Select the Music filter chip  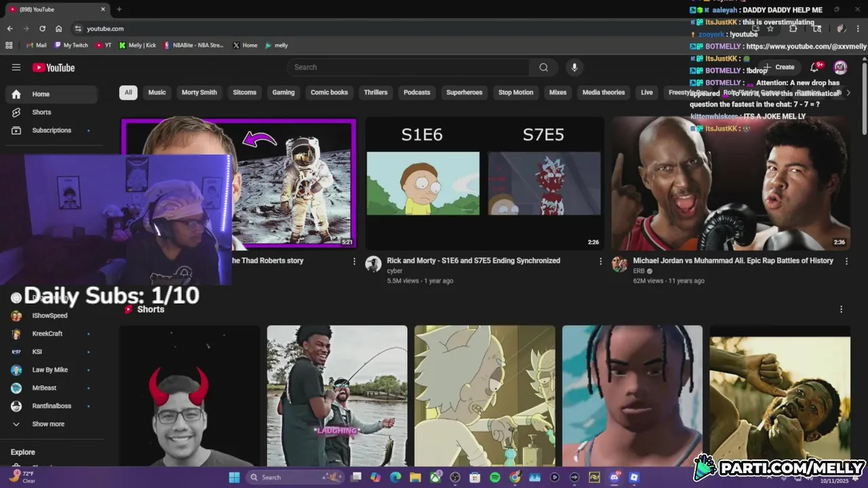coord(157,92)
